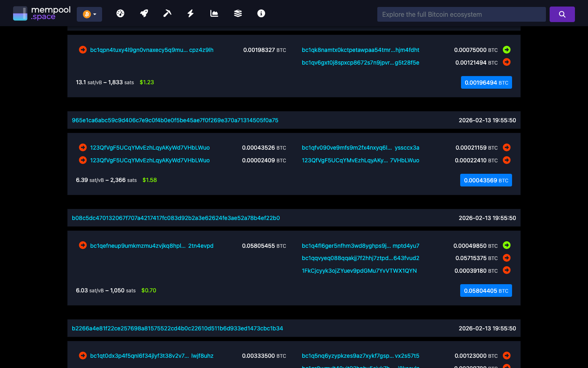The height and width of the screenshot is (368, 588).
Task: Click the 0.05804405 BTC total amount button
Action: tap(486, 290)
